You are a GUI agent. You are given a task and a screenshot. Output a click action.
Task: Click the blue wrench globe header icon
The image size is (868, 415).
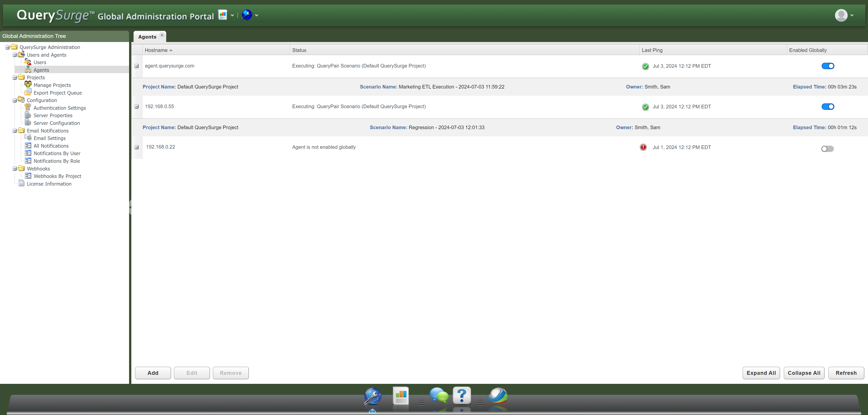pyautogui.click(x=247, y=15)
